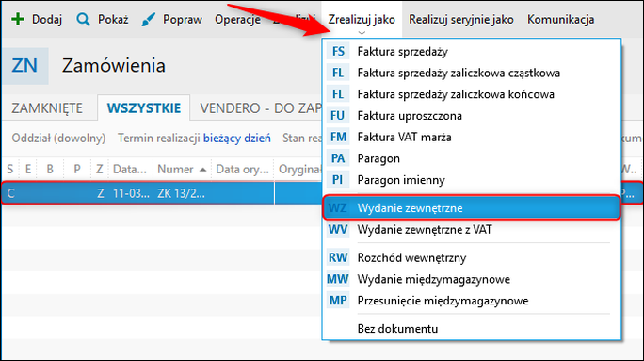
Task: Click the brush Popraw icon
Action: 148,20
